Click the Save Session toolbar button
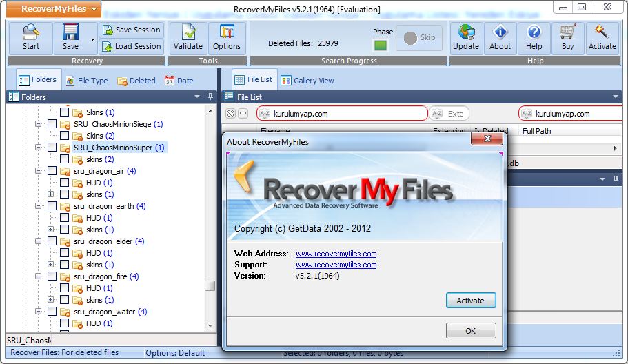This screenshot has height=364, width=628. pyautogui.click(x=132, y=30)
